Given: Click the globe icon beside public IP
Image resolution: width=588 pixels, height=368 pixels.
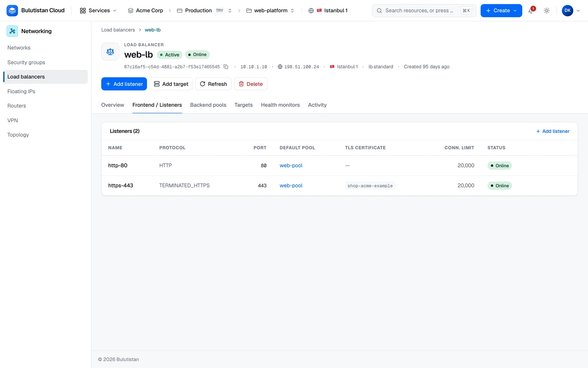Looking at the screenshot, I should [280, 67].
